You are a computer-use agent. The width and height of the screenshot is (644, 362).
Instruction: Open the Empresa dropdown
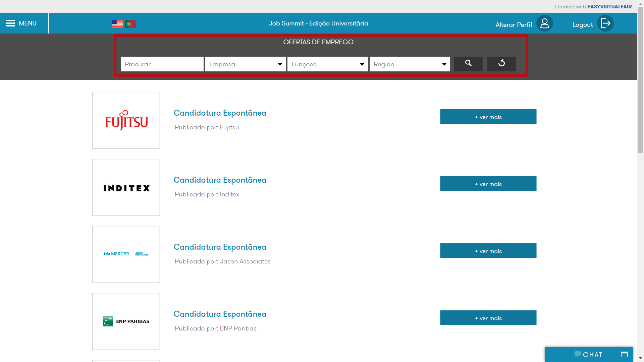point(245,64)
